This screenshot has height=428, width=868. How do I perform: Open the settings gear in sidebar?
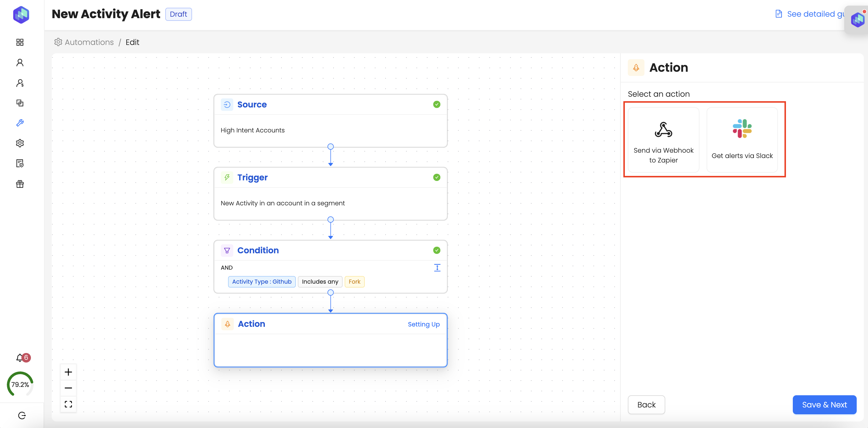pyautogui.click(x=20, y=143)
